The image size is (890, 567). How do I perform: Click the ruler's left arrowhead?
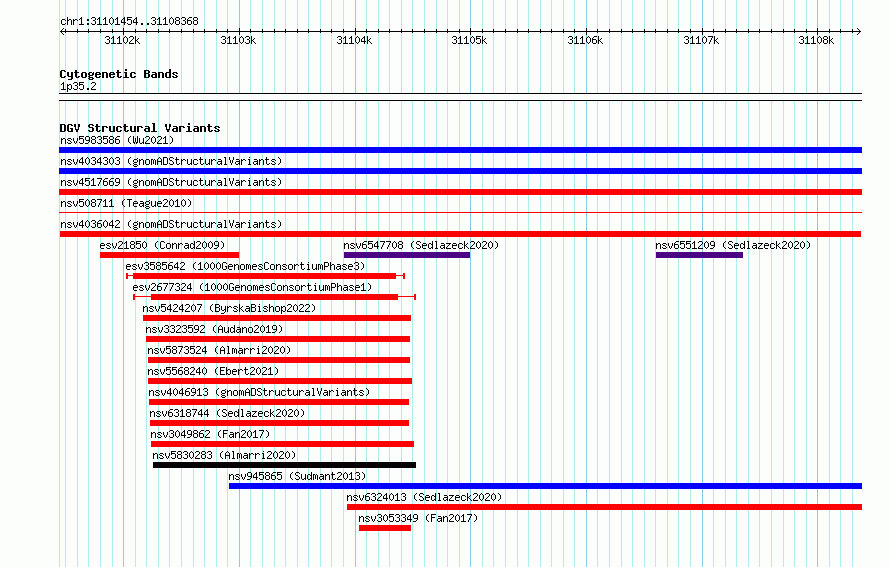[62, 31]
